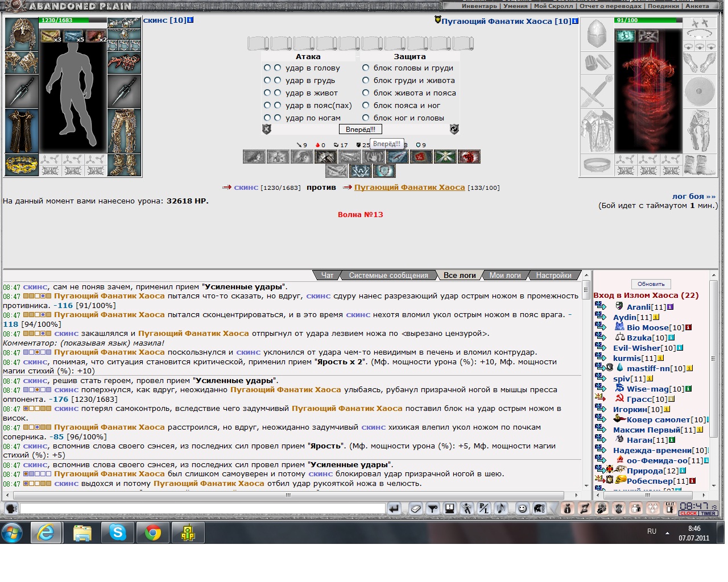
Task: Activate the open hand skill icon
Action: (374, 156)
